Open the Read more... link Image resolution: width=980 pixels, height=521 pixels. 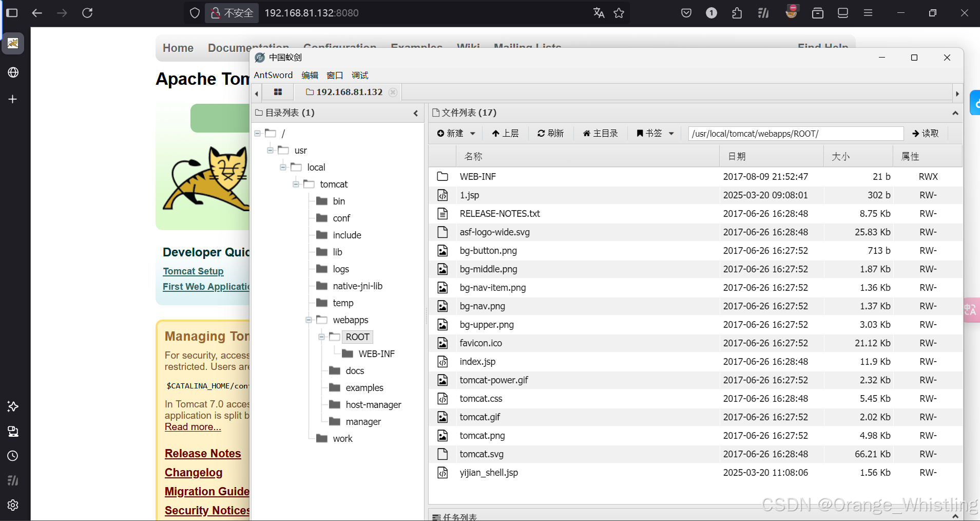[193, 426]
